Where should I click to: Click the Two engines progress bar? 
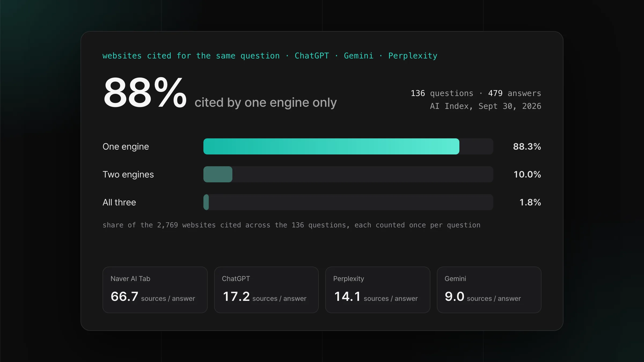(x=348, y=174)
